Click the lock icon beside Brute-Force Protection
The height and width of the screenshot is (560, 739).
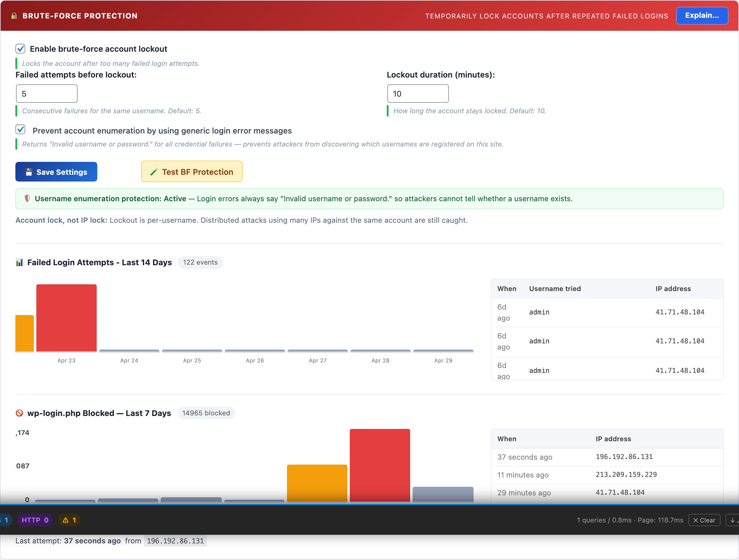[14, 16]
